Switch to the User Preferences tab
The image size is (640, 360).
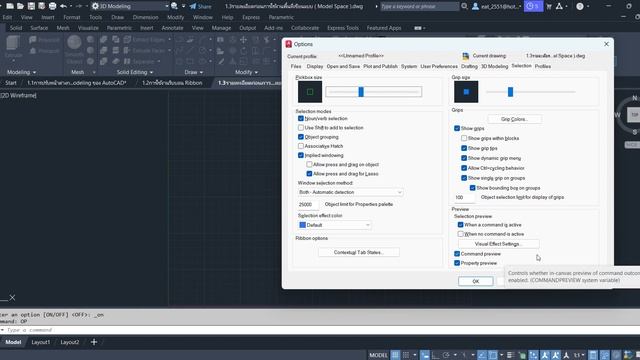pyautogui.click(x=439, y=66)
